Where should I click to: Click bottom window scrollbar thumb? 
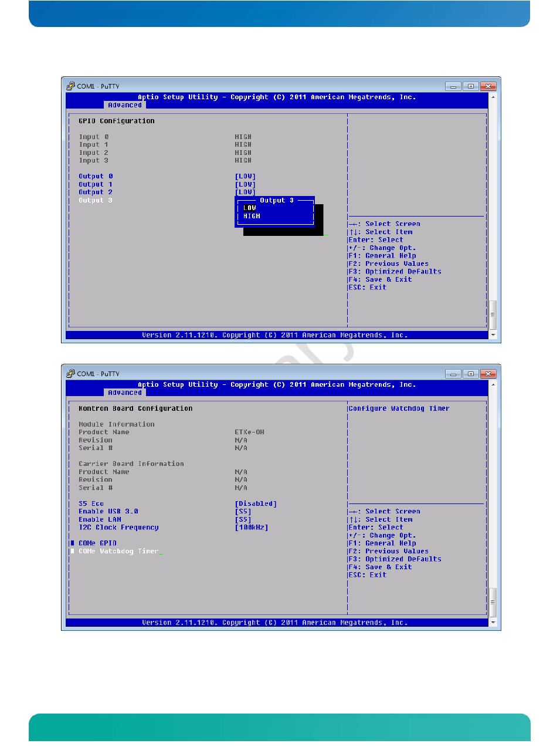(493, 602)
